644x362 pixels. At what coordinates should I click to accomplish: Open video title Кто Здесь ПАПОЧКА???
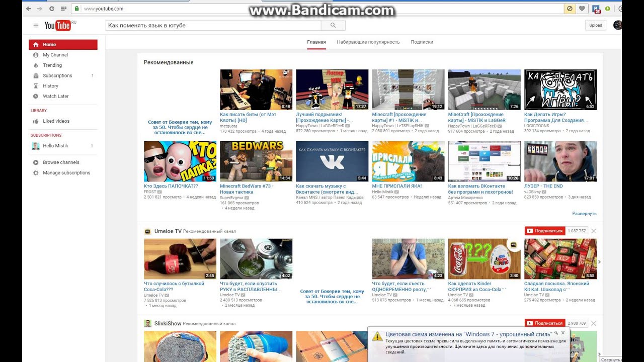(x=171, y=186)
